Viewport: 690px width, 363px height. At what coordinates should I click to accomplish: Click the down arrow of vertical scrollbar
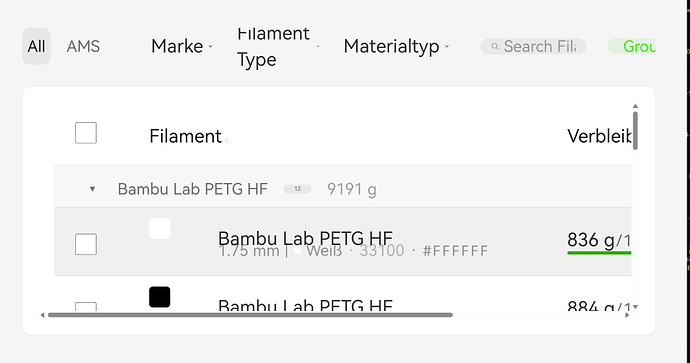(635, 307)
